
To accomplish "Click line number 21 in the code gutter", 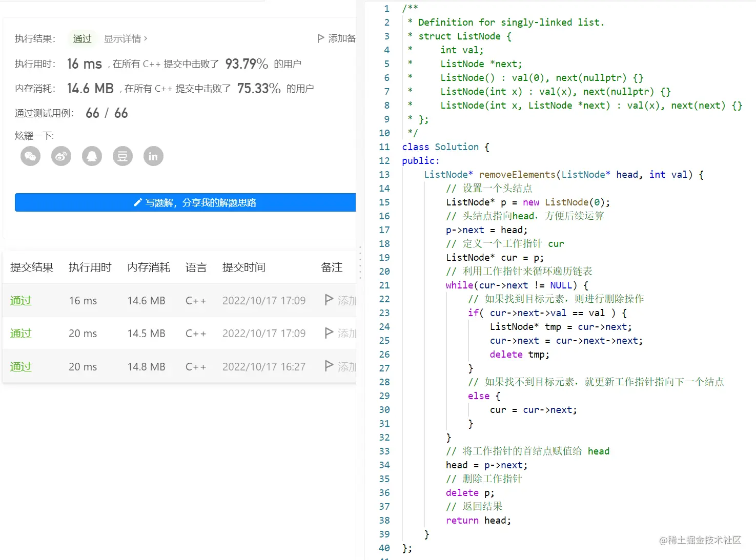I will [384, 285].
